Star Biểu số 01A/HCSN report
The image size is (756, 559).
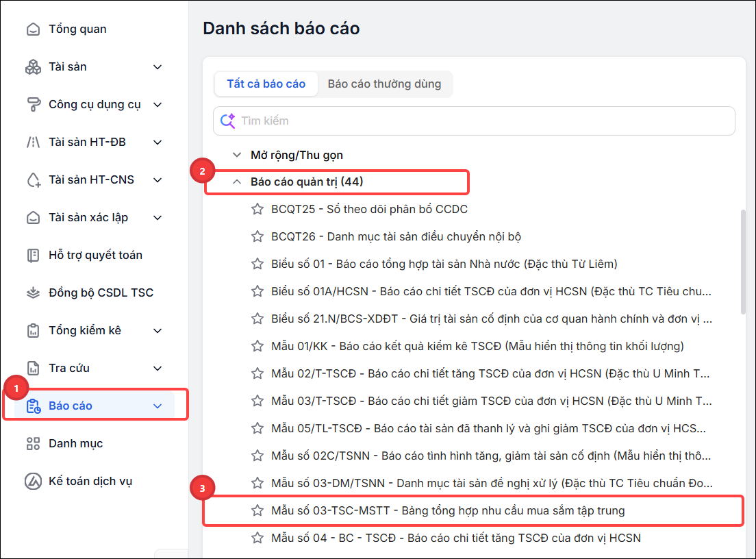pyautogui.click(x=257, y=291)
